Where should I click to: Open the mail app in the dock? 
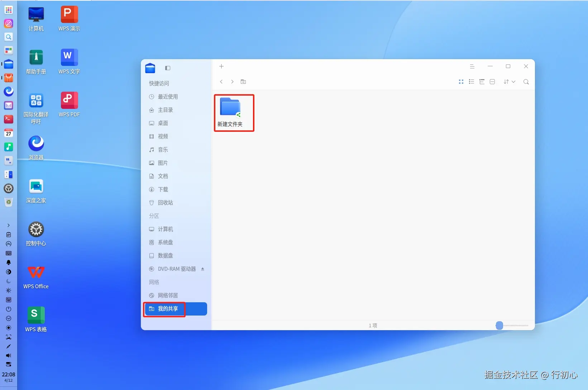[x=9, y=105]
